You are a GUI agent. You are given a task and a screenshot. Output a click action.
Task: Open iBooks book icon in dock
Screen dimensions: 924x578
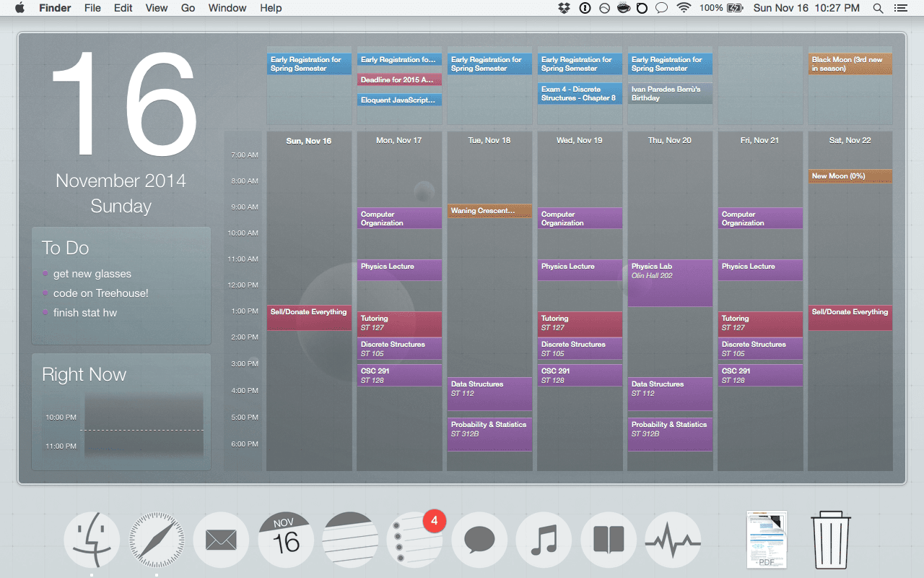[609, 540]
